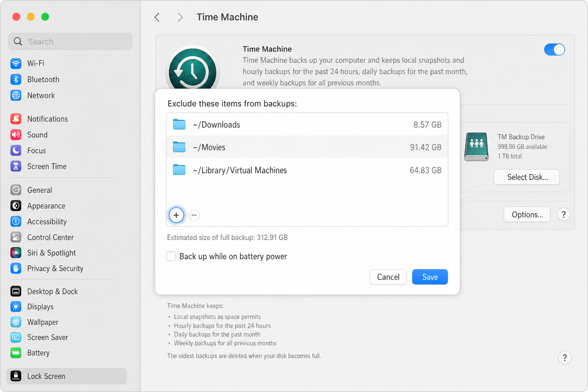Go forward with the right chevron

(x=180, y=17)
